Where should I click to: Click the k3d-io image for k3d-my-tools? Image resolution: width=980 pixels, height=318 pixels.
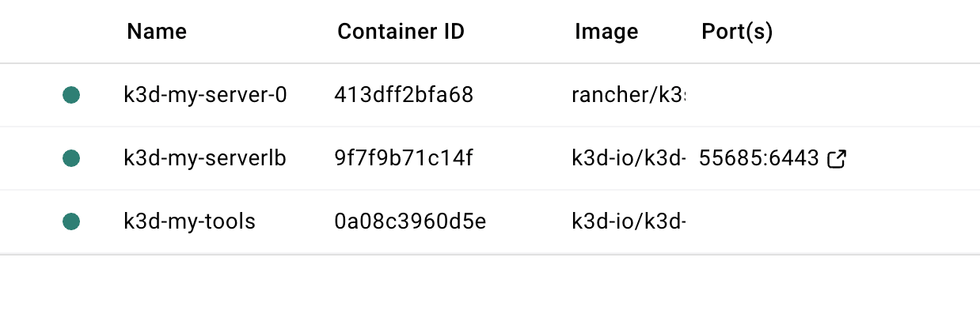[629, 222]
